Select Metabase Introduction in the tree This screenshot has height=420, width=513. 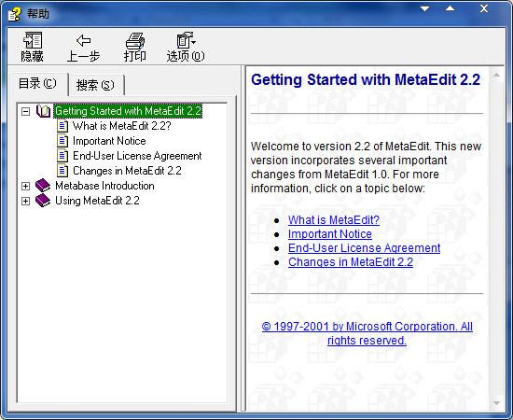coord(104,186)
